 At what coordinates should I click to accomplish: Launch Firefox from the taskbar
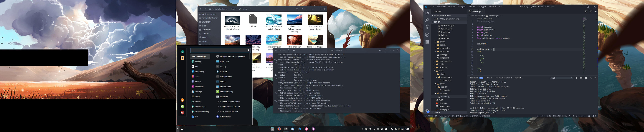point(279,129)
